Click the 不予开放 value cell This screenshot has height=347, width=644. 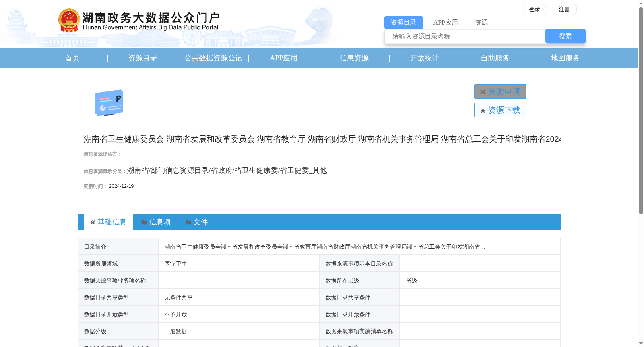pyautogui.click(x=239, y=314)
